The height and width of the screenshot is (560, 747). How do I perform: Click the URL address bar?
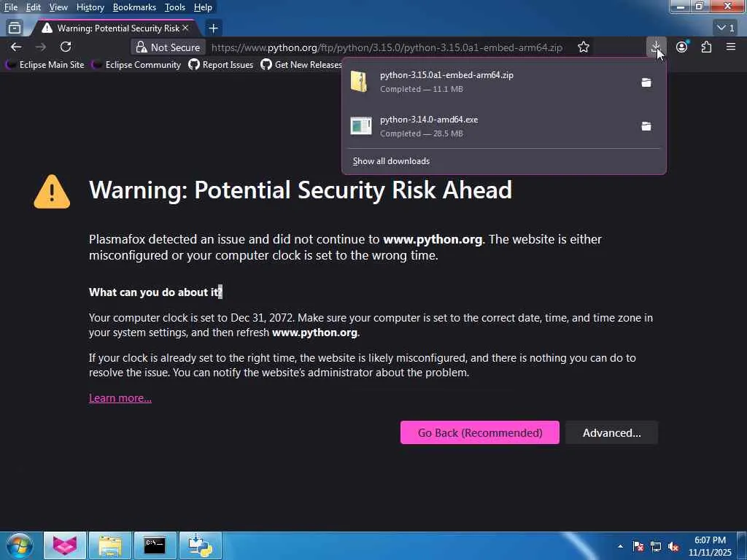(387, 47)
